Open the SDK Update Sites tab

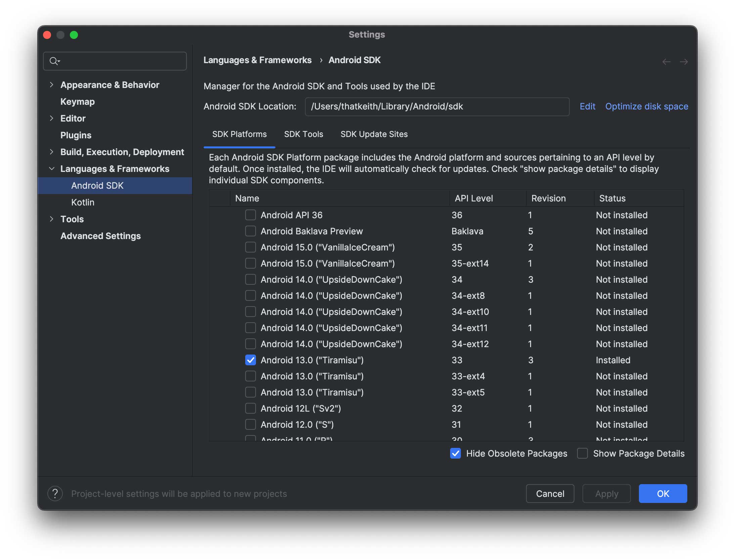(x=374, y=134)
